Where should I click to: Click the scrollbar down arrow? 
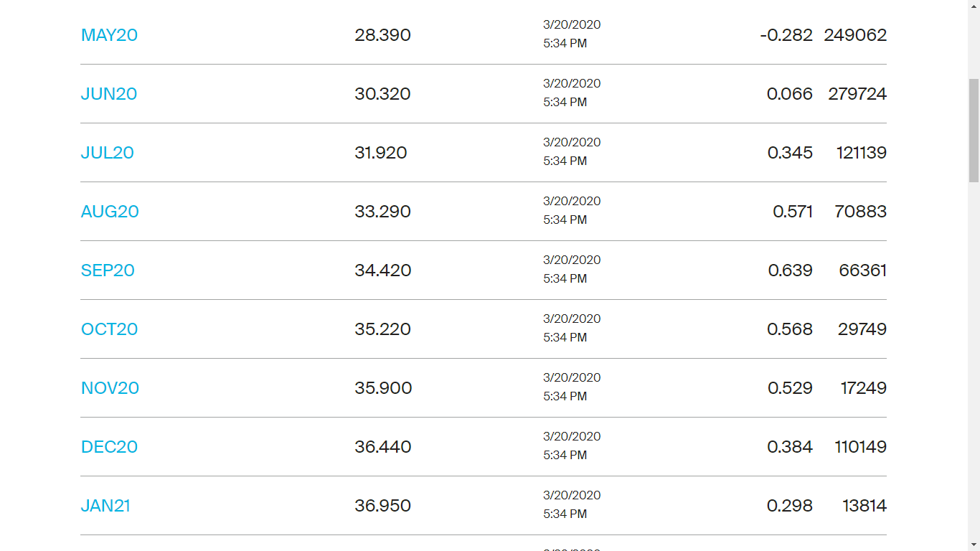tap(974, 545)
